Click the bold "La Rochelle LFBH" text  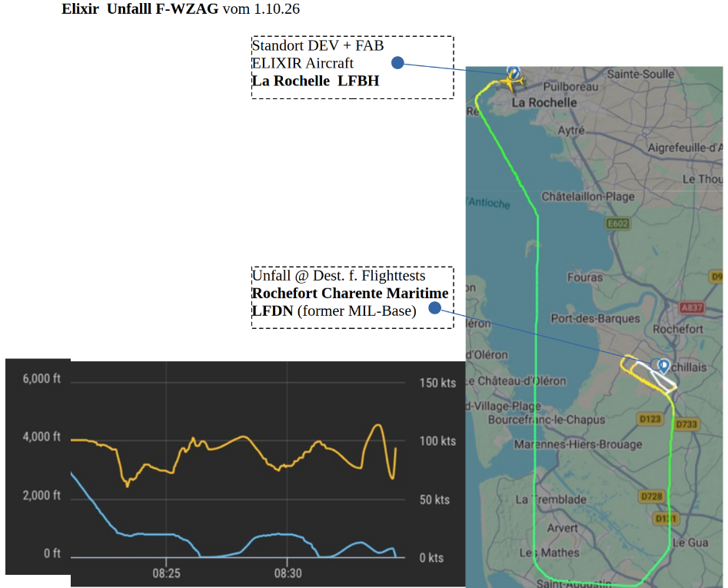click(x=316, y=81)
